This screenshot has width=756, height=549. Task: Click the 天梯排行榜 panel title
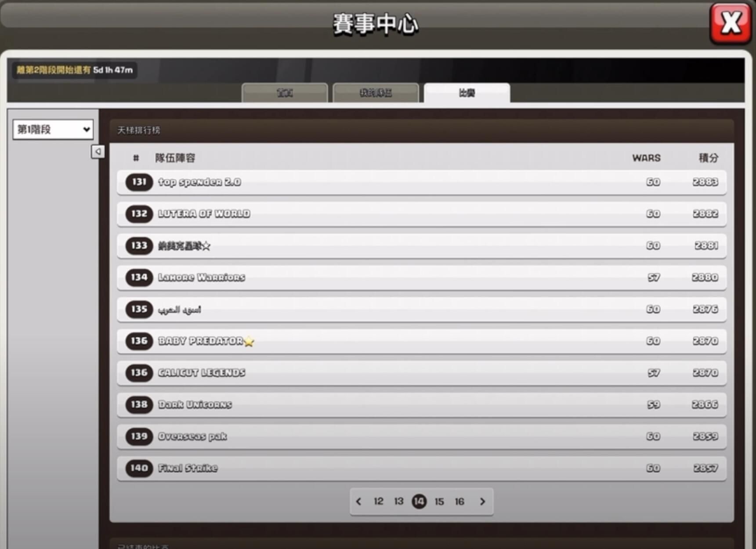click(x=138, y=130)
